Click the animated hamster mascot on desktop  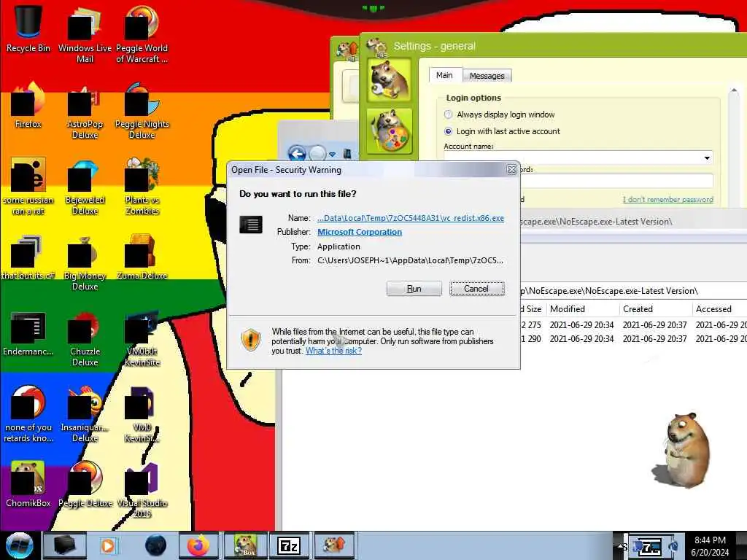pyautogui.click(x=681, y=450)
